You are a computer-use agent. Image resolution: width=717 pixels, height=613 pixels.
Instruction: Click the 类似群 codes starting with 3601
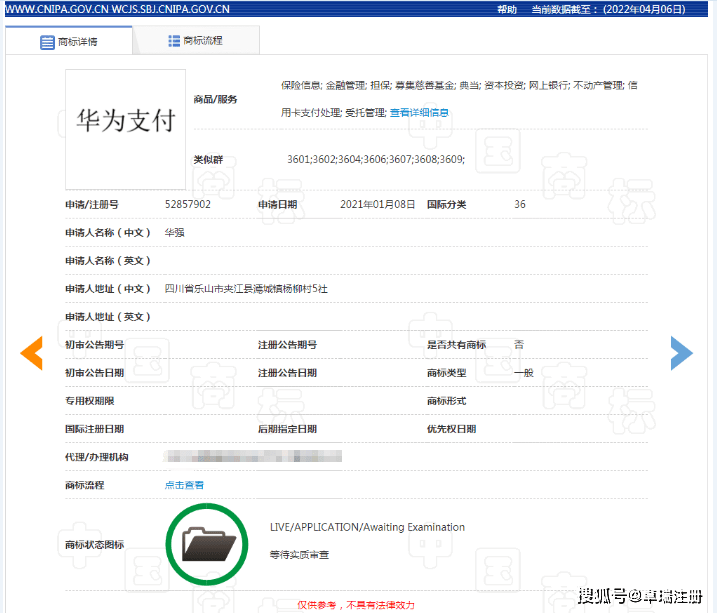375,160
